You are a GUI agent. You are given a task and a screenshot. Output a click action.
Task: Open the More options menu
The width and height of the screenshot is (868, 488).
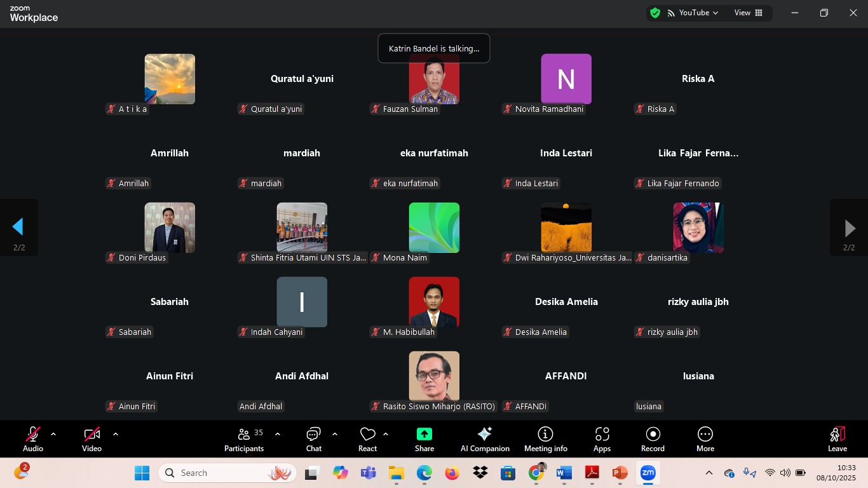coord(705,440)
